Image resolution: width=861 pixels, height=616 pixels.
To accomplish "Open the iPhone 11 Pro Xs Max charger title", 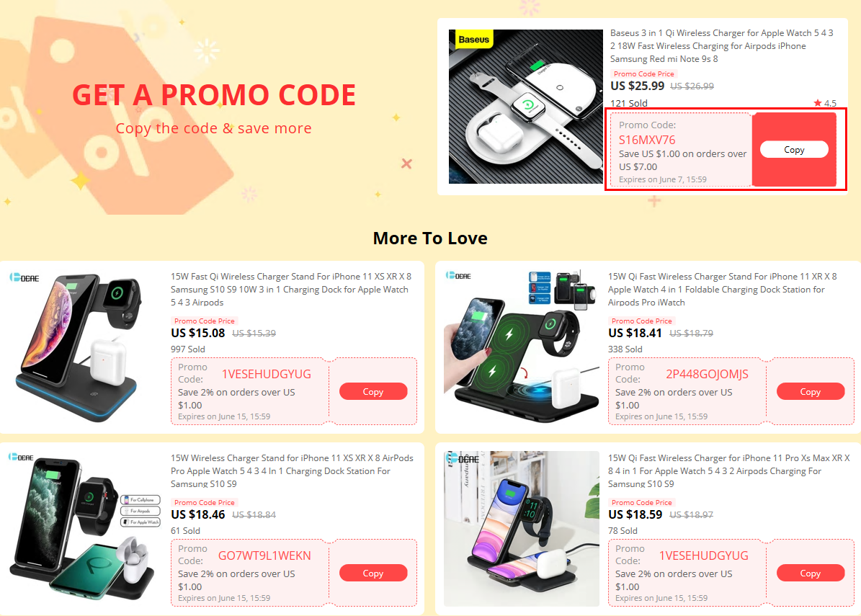I will click(x=728, y=470).
